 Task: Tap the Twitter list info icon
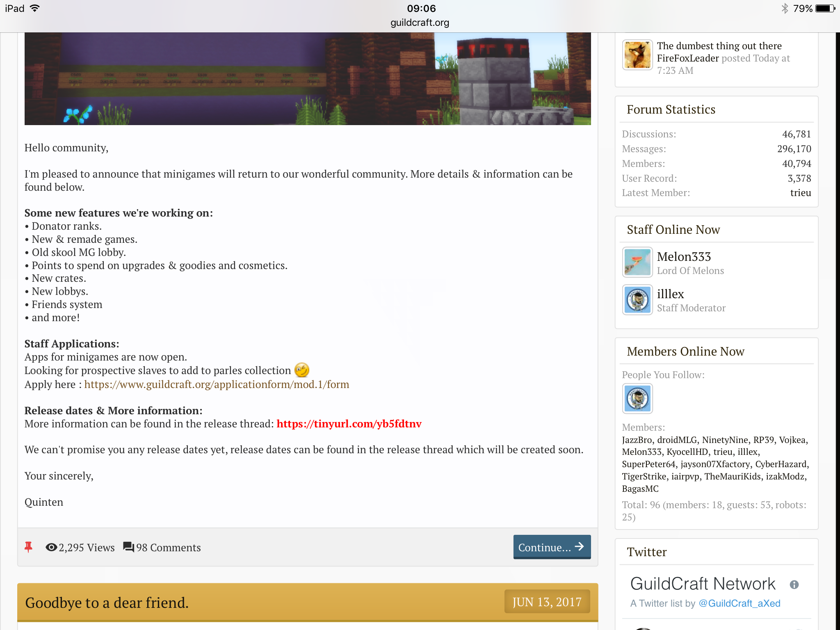point(794,584)
